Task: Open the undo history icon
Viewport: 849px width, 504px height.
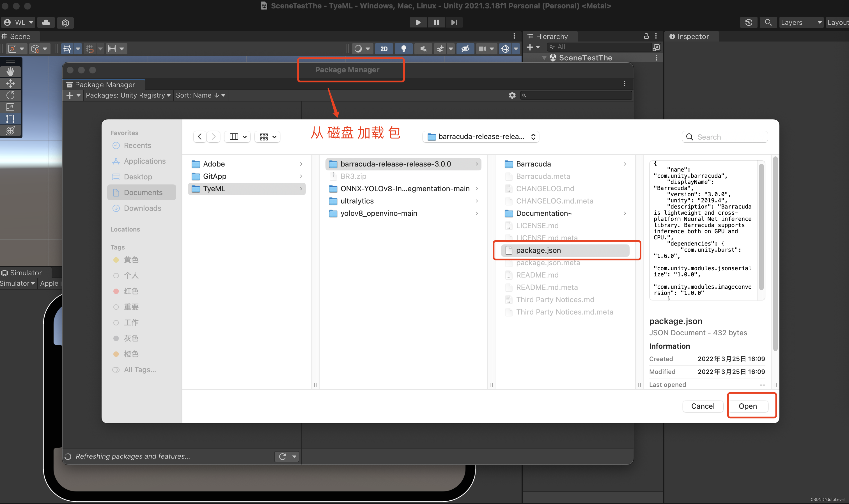Action: pyautogui.click(x=748, y=22)
